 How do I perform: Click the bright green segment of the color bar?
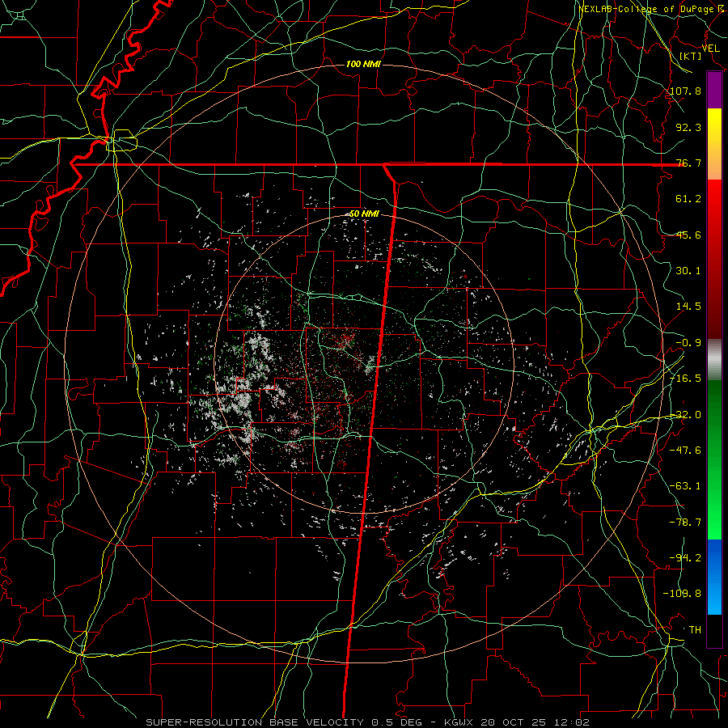click(714, 459)
